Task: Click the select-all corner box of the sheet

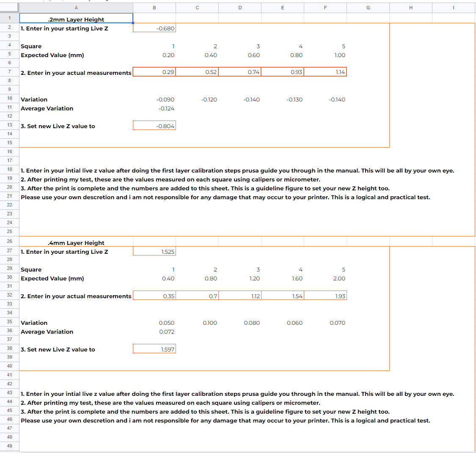Action: pos(9,8)
